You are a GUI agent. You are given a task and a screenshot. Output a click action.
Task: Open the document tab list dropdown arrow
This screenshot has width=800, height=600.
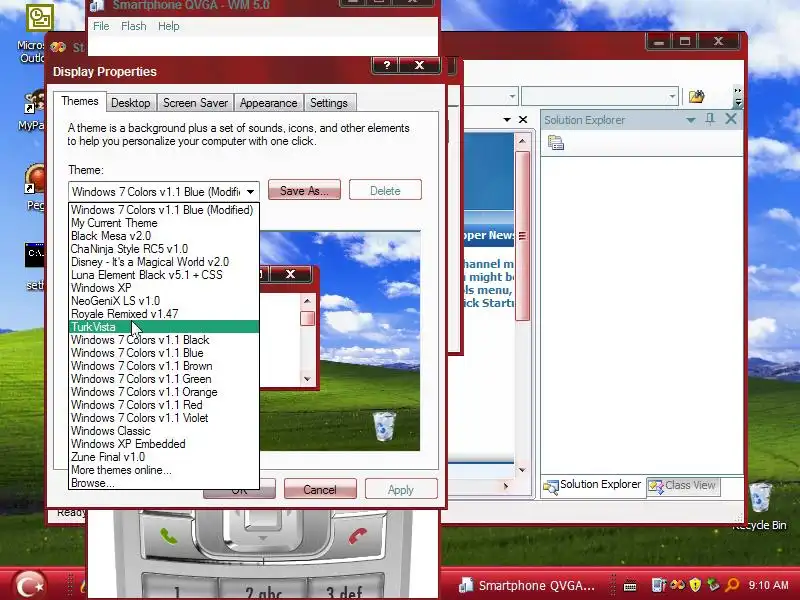coord(507,119)
